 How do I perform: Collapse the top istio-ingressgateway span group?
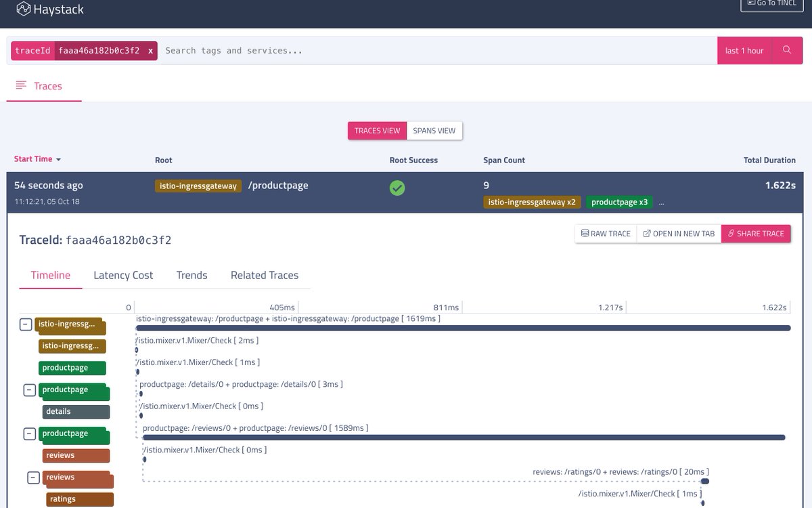25,324
